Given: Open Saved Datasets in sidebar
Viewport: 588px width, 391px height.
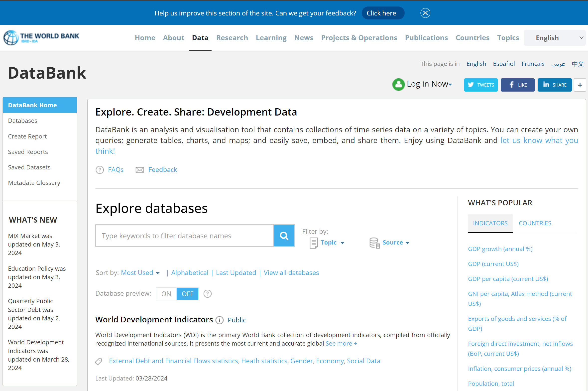Looking at the screenshot, I should (29, 167).
